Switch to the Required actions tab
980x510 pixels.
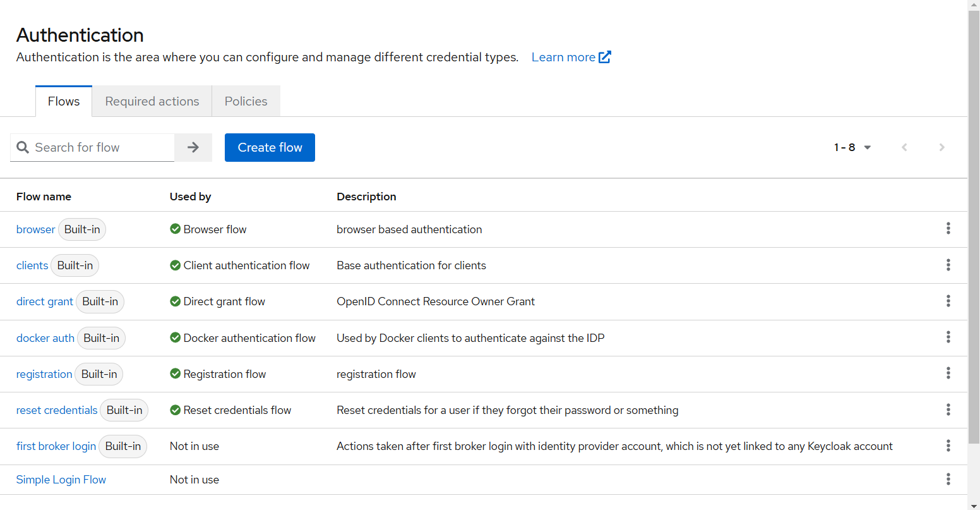point(152,101)
